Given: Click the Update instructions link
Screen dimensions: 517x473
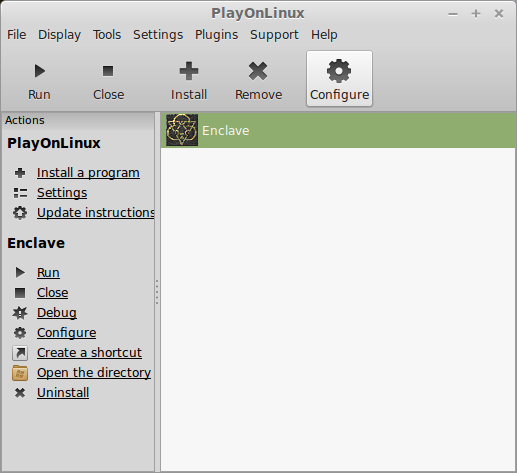Looking at the screenshot, I should [96, 213].
